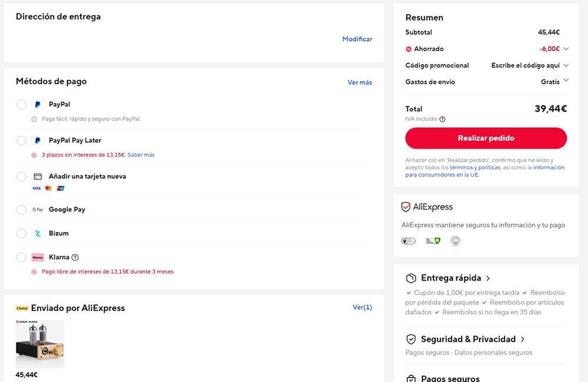Click the Visa card logo
The height and width of the screenshot is (382, 588).
click(36, 189)
